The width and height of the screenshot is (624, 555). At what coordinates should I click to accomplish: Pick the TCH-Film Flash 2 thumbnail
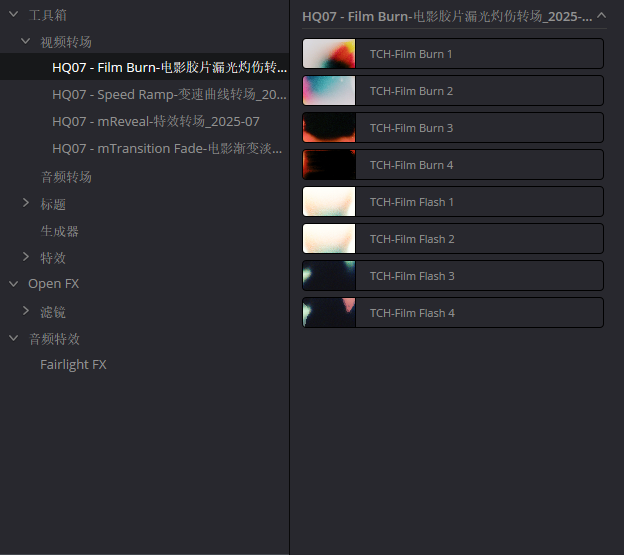[329, 239]
